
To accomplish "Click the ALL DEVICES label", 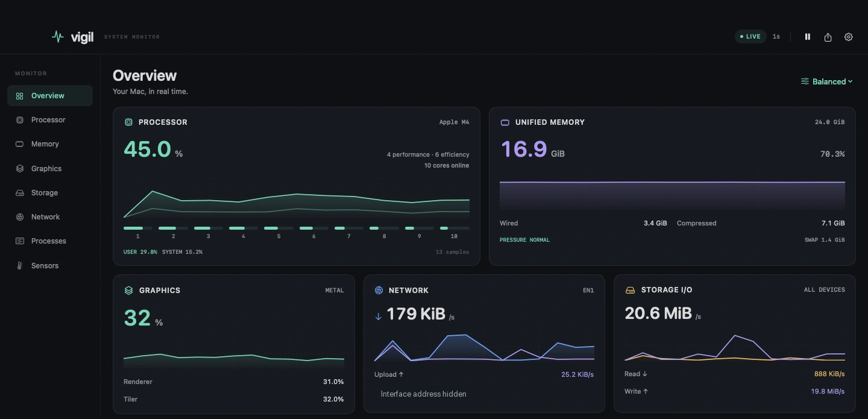I will pos(825,290).
